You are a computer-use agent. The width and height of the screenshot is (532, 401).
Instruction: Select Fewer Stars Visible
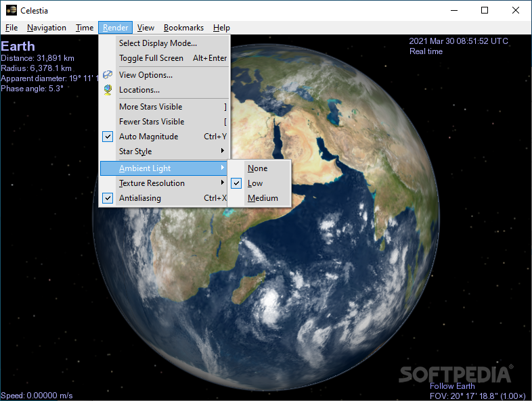pos(164,122)
